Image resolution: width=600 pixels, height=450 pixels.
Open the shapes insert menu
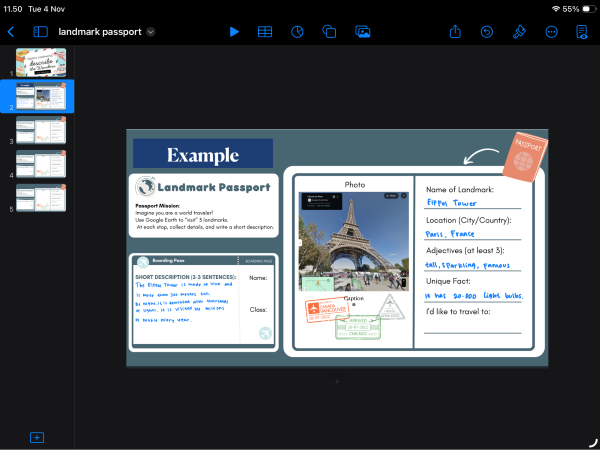tap(329, 32)
